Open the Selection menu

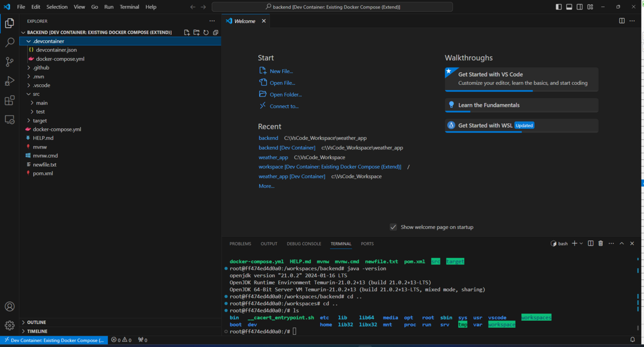pyautogui.click(x=57, y=7)
